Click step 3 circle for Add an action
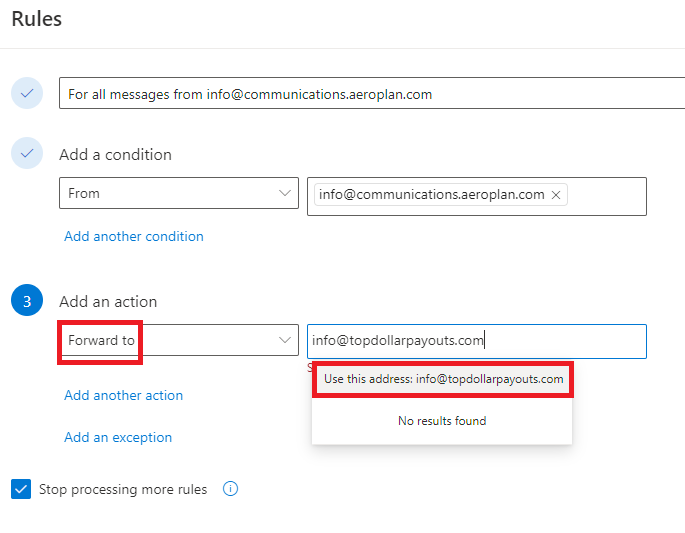The width and height of the screenshot is (685, 533). coord(27,301)
